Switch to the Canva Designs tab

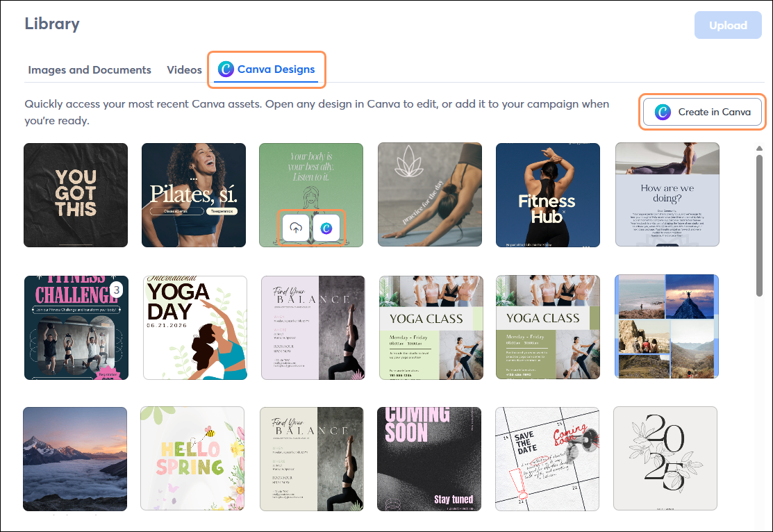coord(267,69)
